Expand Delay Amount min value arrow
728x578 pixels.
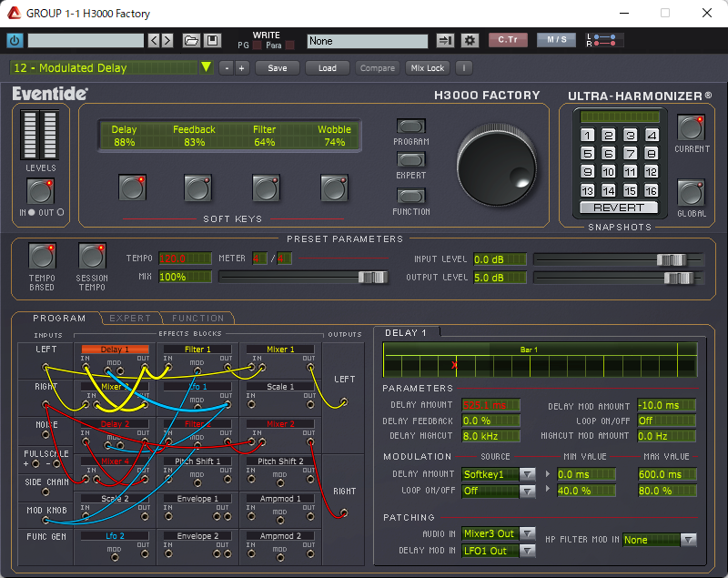pos(548,474)
